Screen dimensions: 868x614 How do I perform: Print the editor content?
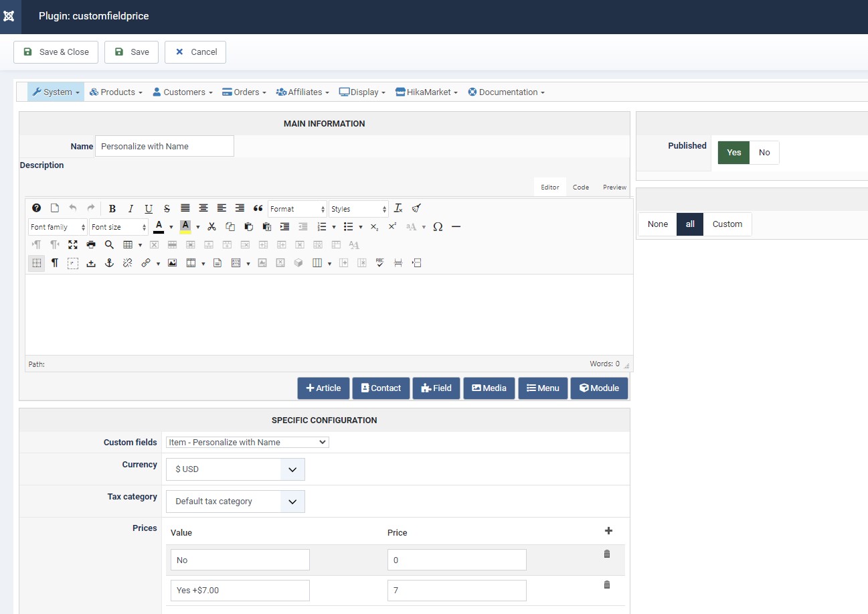[x=91, y=244]
